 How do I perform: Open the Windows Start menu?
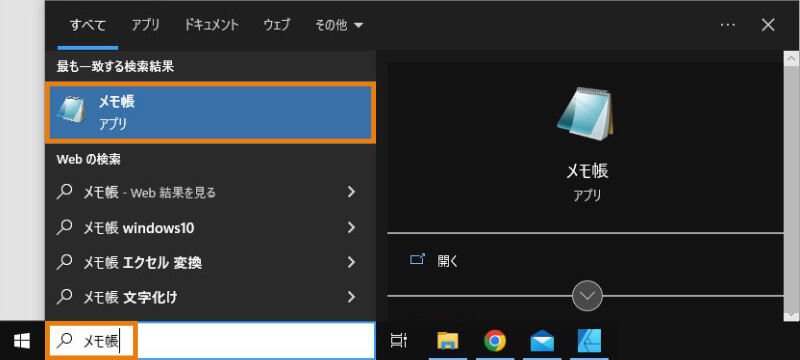point(21,341)
